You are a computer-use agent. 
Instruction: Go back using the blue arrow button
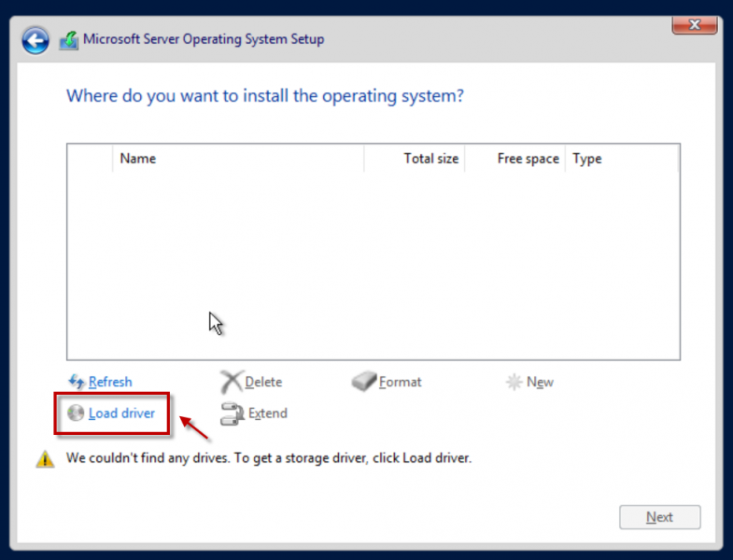35,41
